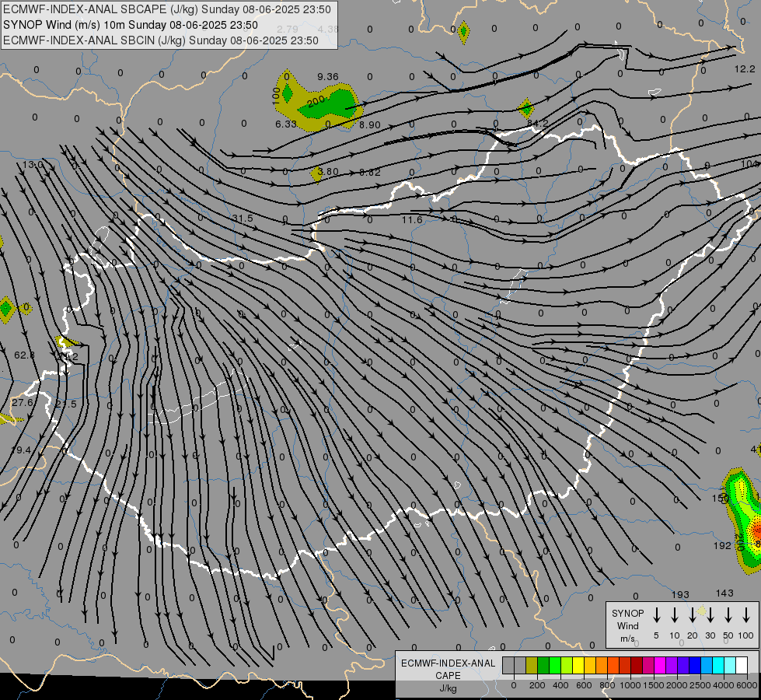Select the pale cyan swatch left of the 6000 tick
The image size is (761, 700).
click(x=730, y=665)
